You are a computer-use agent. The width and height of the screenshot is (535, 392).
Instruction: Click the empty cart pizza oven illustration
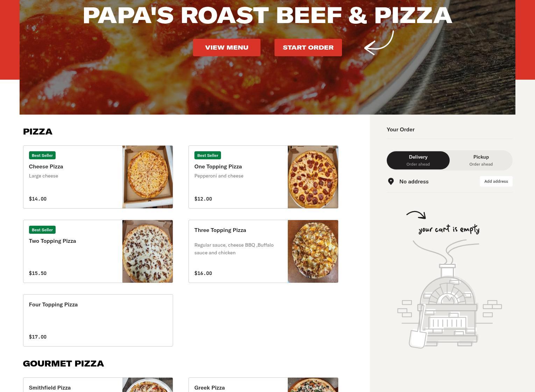pos(449,294)
